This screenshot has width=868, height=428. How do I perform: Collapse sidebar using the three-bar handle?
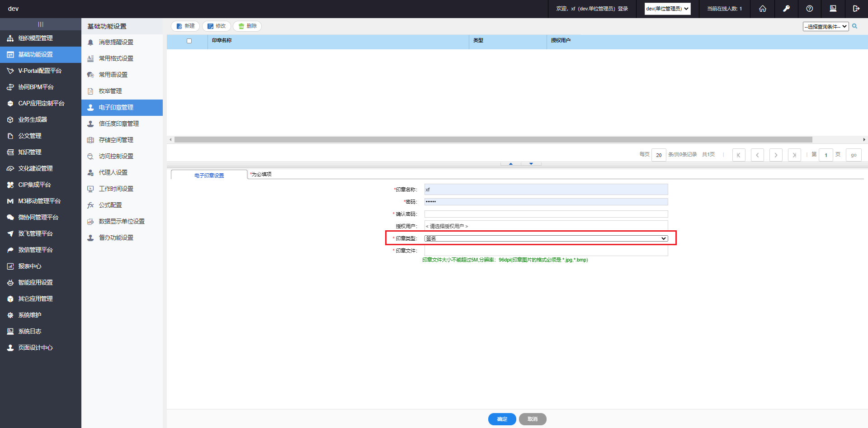pos(41,24)
